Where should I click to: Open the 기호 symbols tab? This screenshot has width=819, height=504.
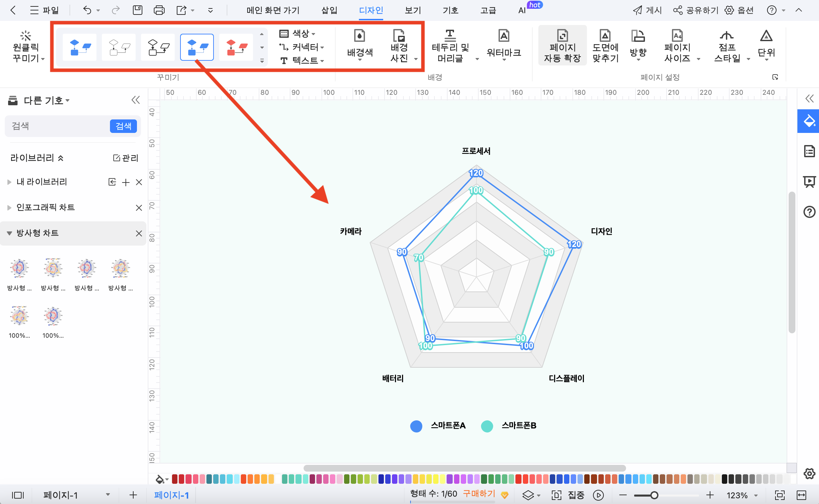tap(450, 10)
